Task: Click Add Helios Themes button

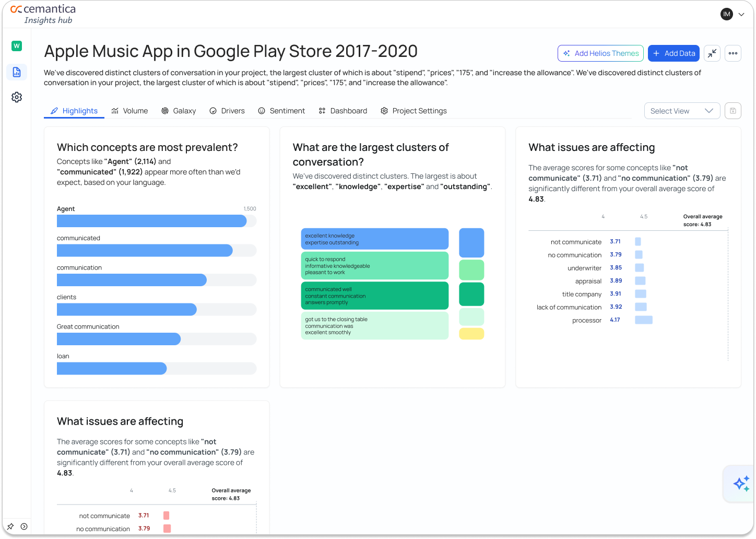Action: [600, 53]
